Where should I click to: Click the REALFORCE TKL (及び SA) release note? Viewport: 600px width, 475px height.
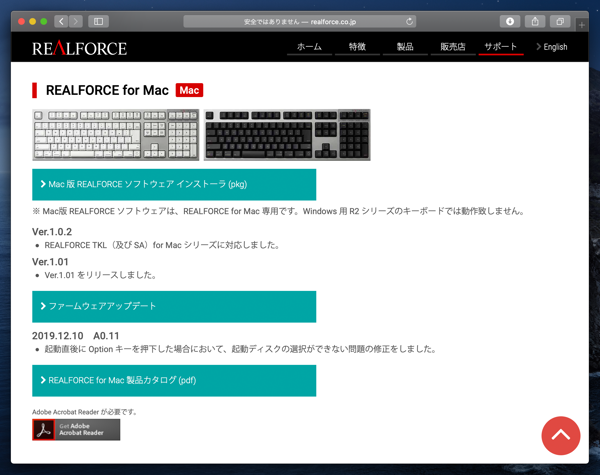coord(162,245)
